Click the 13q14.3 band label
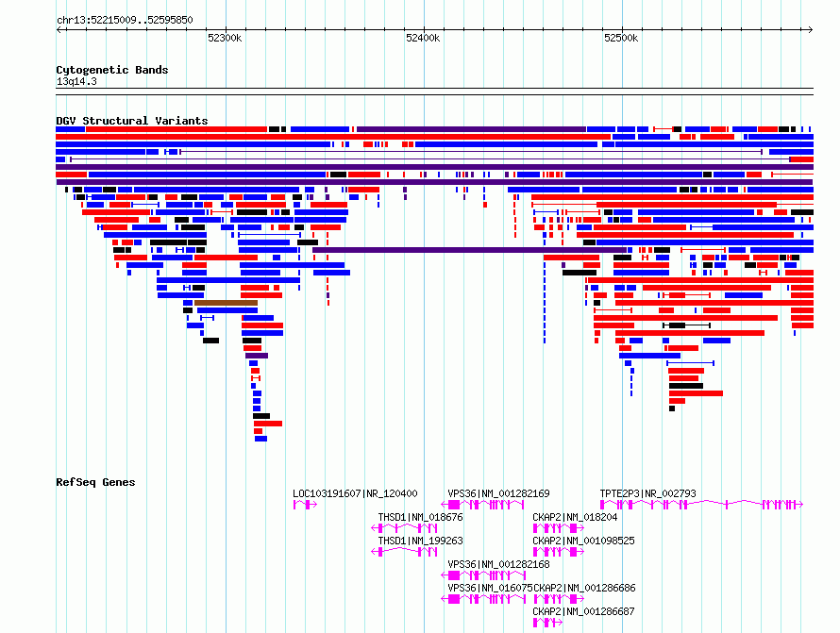Image resolution: width=840 pixels, height=633 pixels. (x=76, y=81)
